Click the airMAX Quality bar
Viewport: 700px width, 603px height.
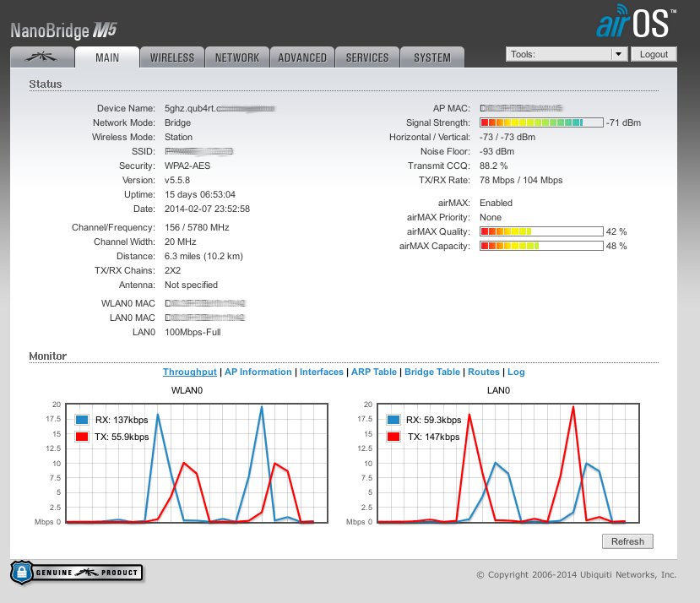pyautogui.click(x=541, y=231)
